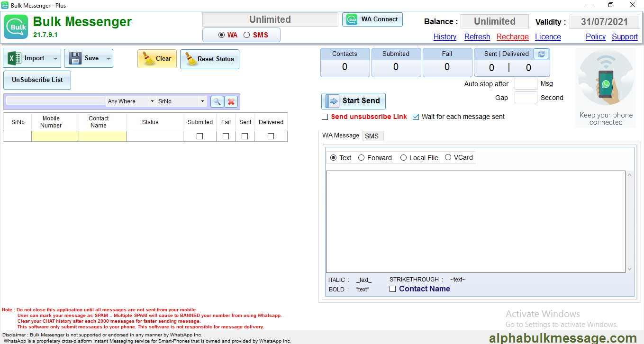Screen dimensions: 644x344
Task: Click the magnifier search icon
Action: pos(217,101)
